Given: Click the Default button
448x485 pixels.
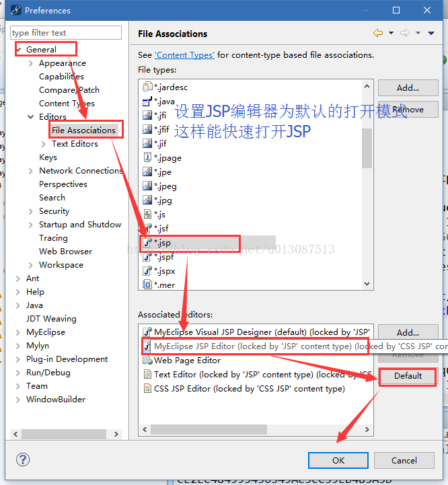Looking at the screenshot, I should [408, 376].
